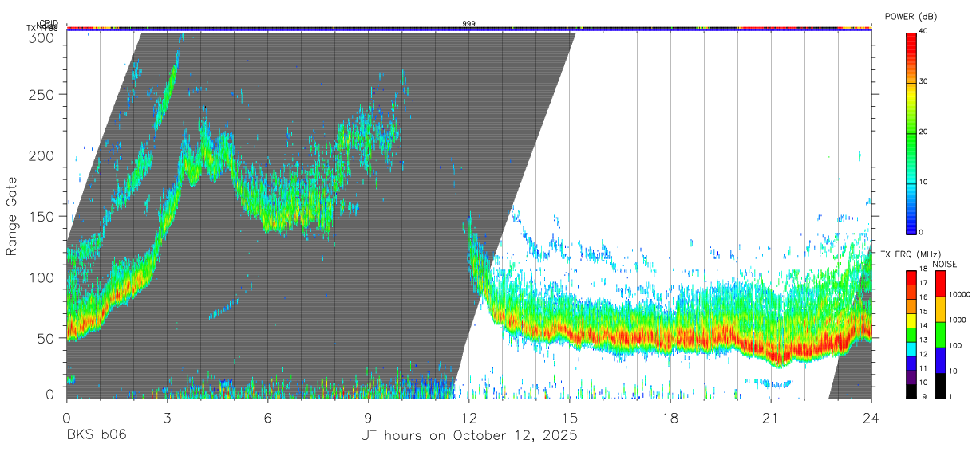Click 'UT hours on October 12, 2025' axis title
980x452 pixels.
point(468,436)
